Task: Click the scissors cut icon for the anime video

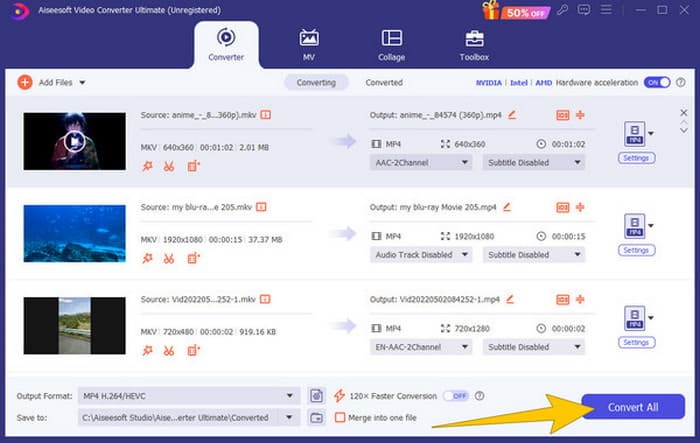Action: coord(168,166)
